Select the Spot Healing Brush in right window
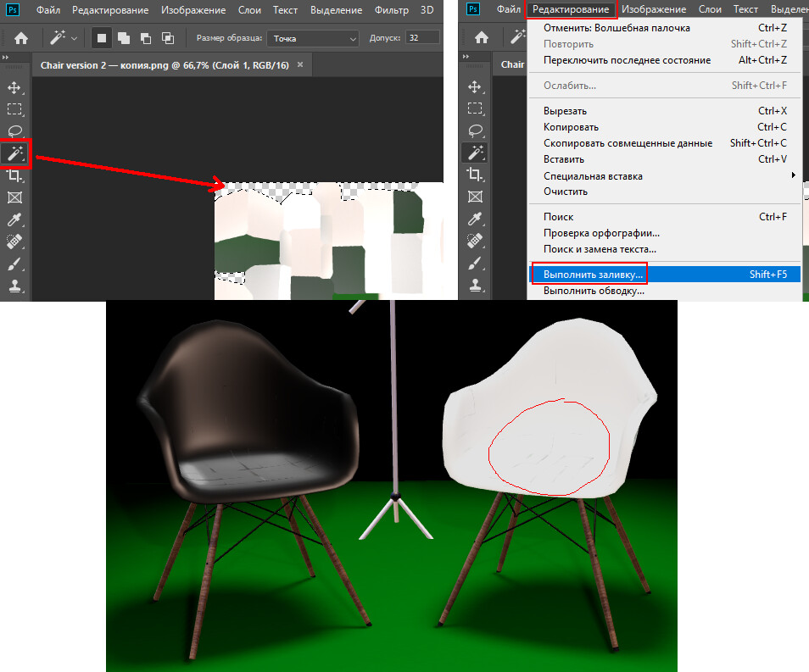This screenshot has width=809, height=672. coord(475,241)
